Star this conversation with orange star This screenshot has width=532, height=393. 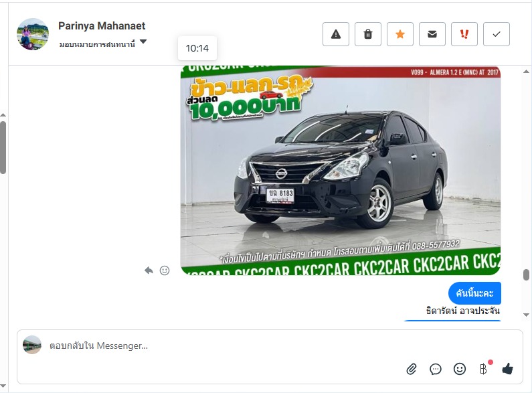(x=400, y=34)
